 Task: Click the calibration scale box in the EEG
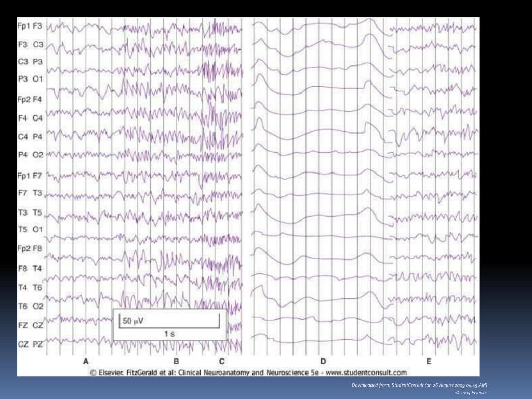(169, 325)
